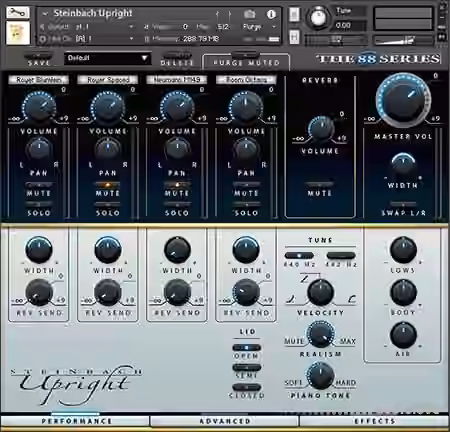Screen dimensions: 450x432
Task: Open the Neumann mic selector
Action: click(177, 80)
